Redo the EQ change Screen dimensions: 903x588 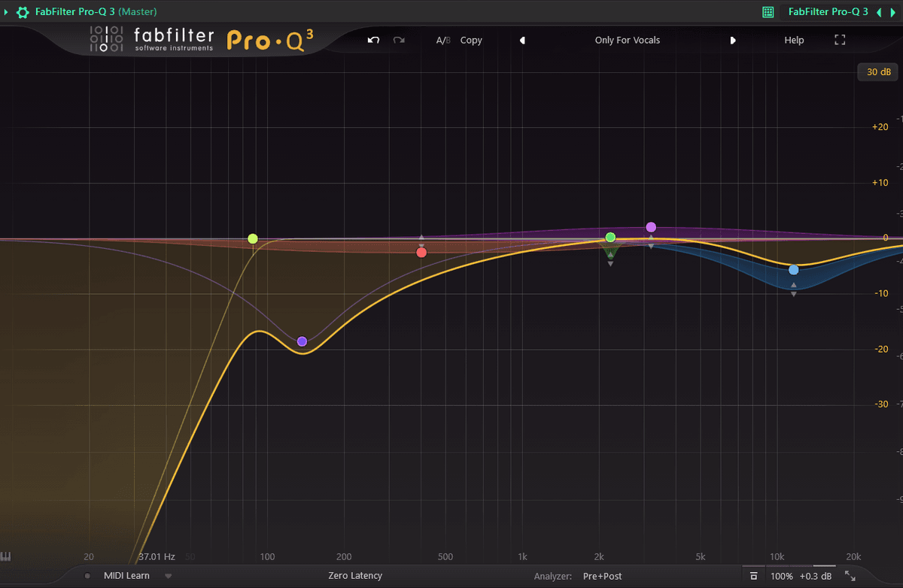point(399,40)
